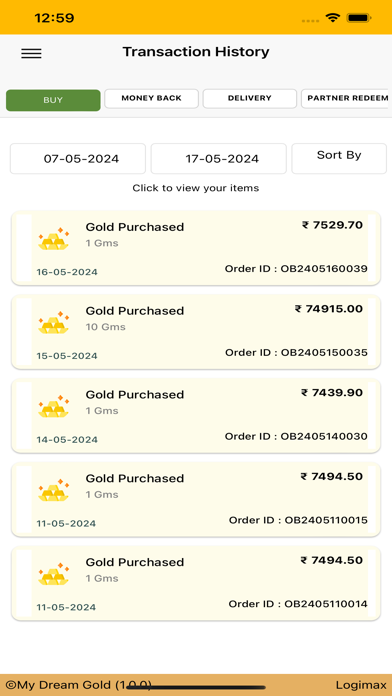Select the BUY tab
392x696 pixels.
point(53,100)
